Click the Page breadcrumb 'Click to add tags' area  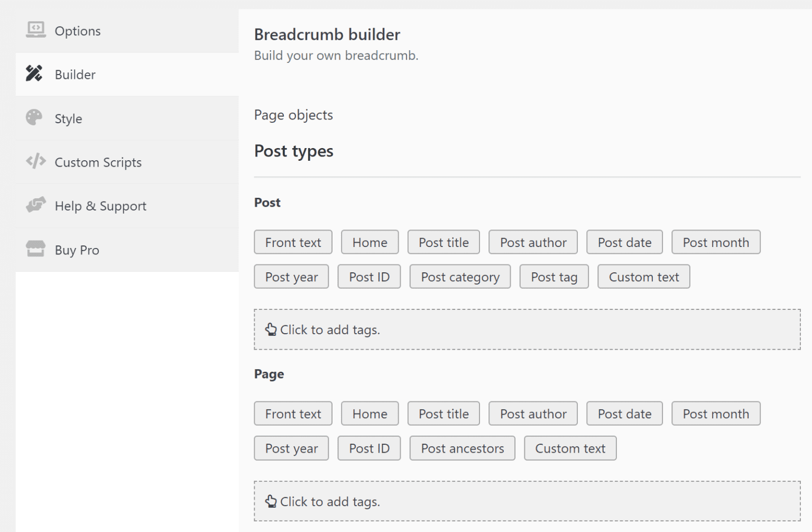pyautogui.click(x=527, y=501)
